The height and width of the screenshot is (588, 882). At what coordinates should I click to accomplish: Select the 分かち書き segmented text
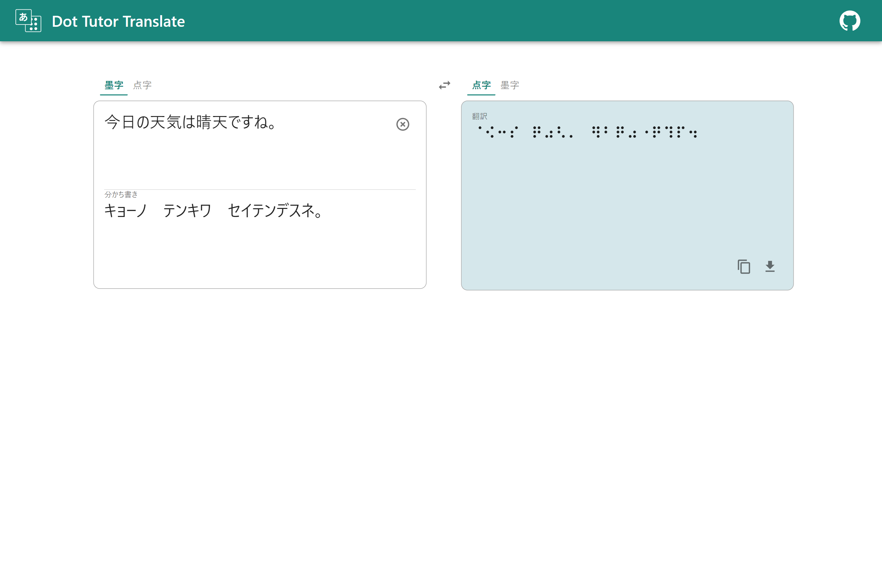click(x=213, y=212)
